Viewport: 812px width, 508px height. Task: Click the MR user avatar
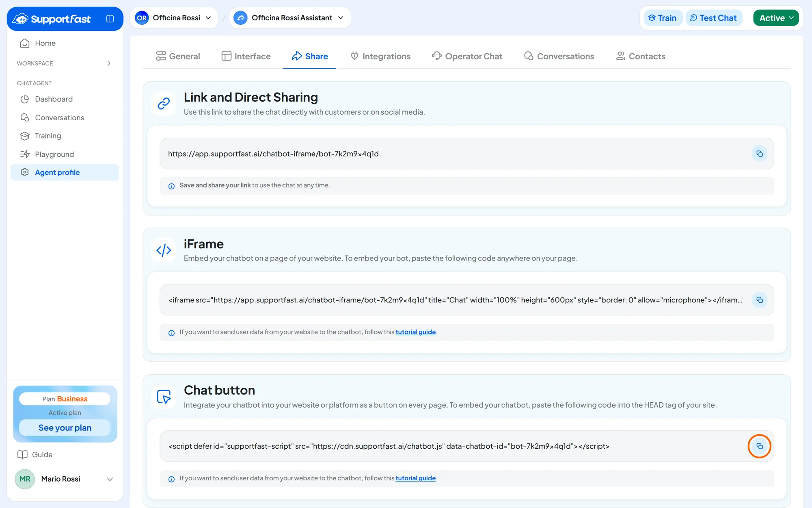25,479
